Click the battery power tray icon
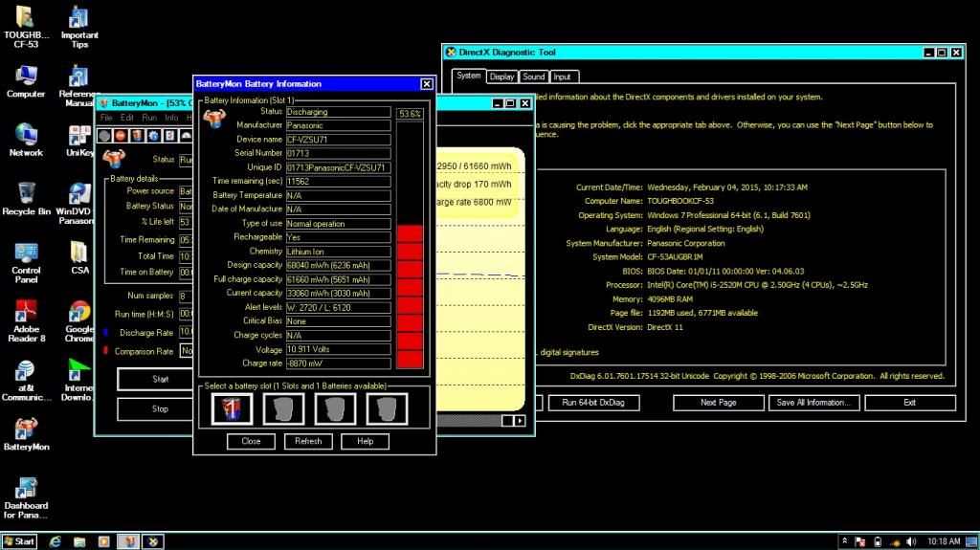980x550 pixels. (878, 542)
